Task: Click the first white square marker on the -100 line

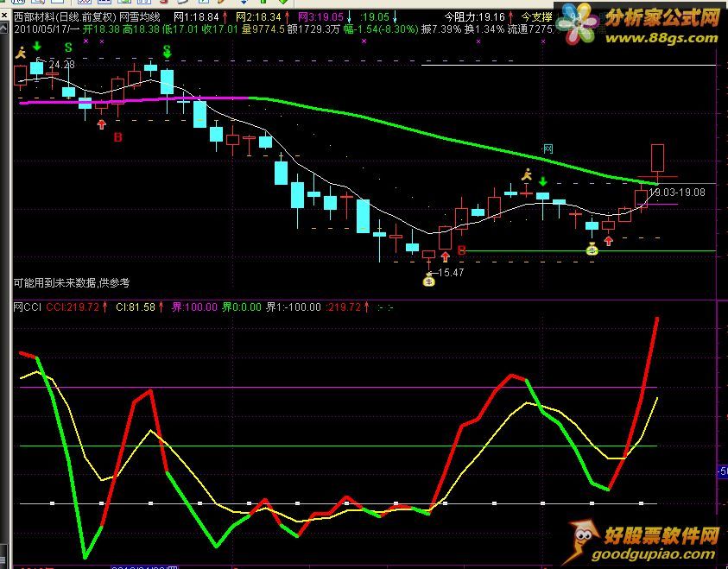Action: 53,503
